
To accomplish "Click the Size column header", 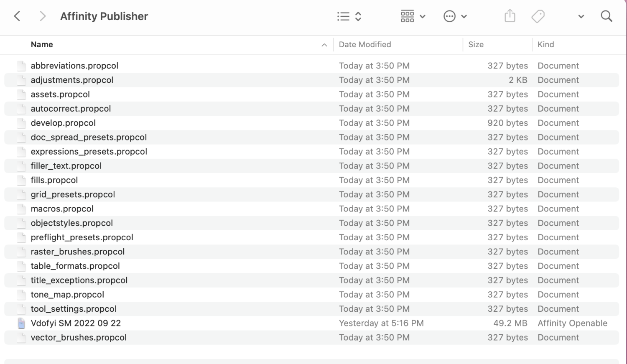I will [x=476, y=44].
